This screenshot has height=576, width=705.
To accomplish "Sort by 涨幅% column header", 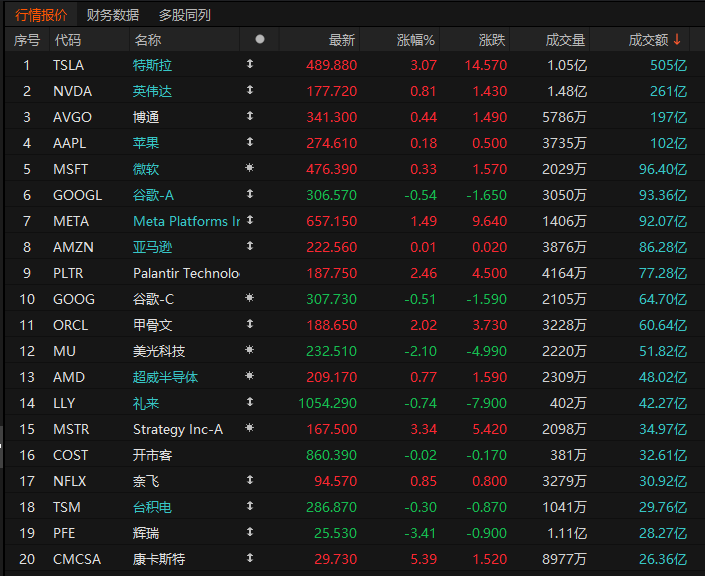I will [x=415, y=40].
